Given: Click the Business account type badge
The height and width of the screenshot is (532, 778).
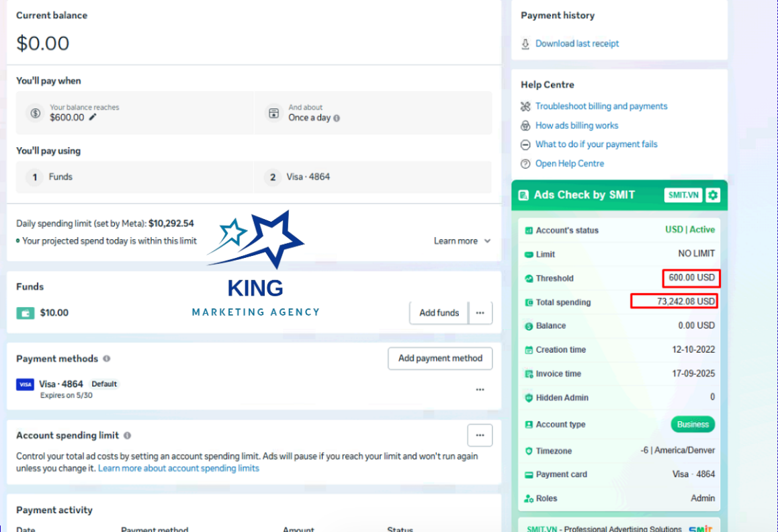Looking at the screenshot, I should (693, 425).
